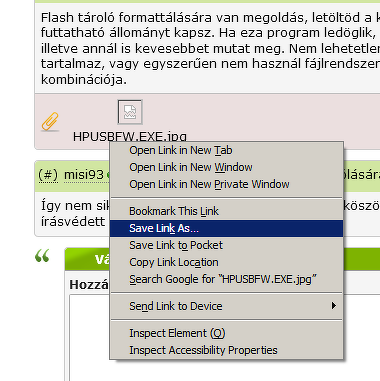This screenshot has height=381, width=380.
Task: Click the Send Link to Device arrow
Action: tap(333, 306)
